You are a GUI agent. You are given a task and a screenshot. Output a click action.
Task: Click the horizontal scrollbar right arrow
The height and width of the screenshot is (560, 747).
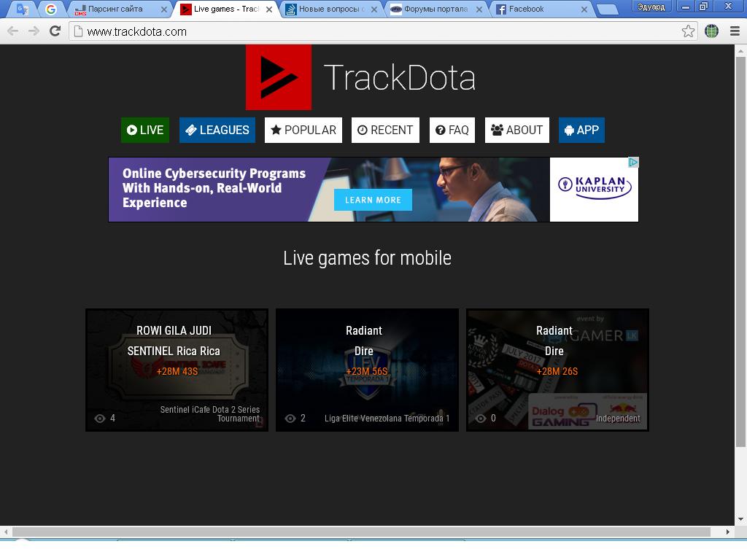(727, 532)
